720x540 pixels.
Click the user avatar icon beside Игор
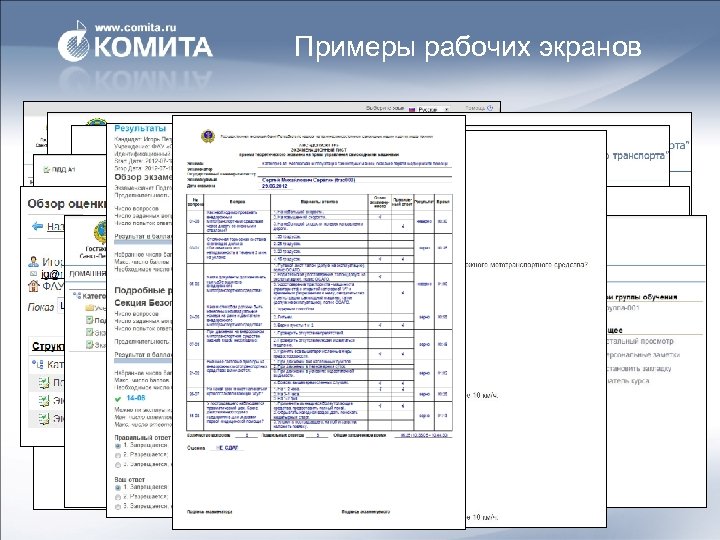coord(34,262)
